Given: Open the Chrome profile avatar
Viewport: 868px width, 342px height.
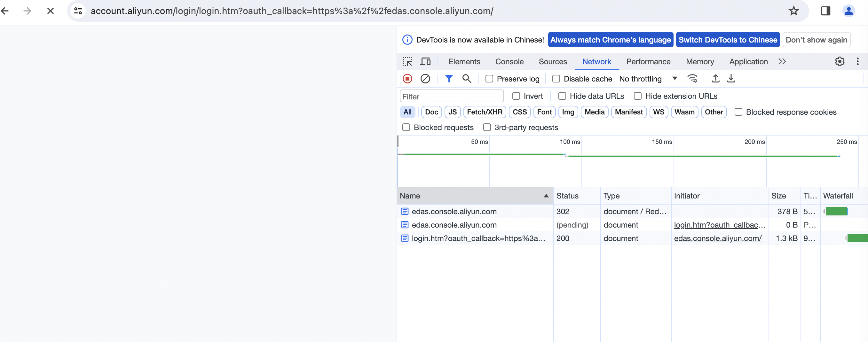Looking at the screenshot, I should point(848,11).
